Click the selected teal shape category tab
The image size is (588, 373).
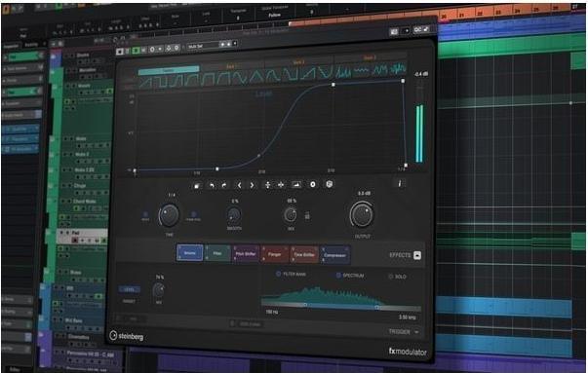169,70
